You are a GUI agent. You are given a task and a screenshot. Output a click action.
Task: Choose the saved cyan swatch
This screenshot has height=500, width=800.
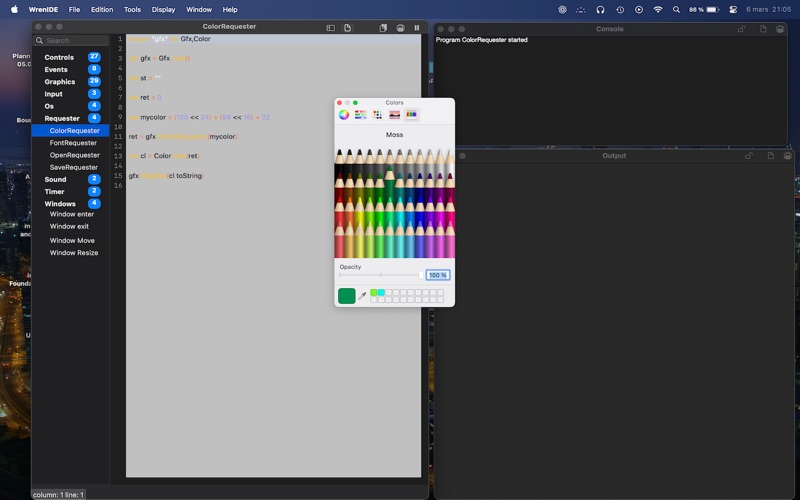point(381,292)
